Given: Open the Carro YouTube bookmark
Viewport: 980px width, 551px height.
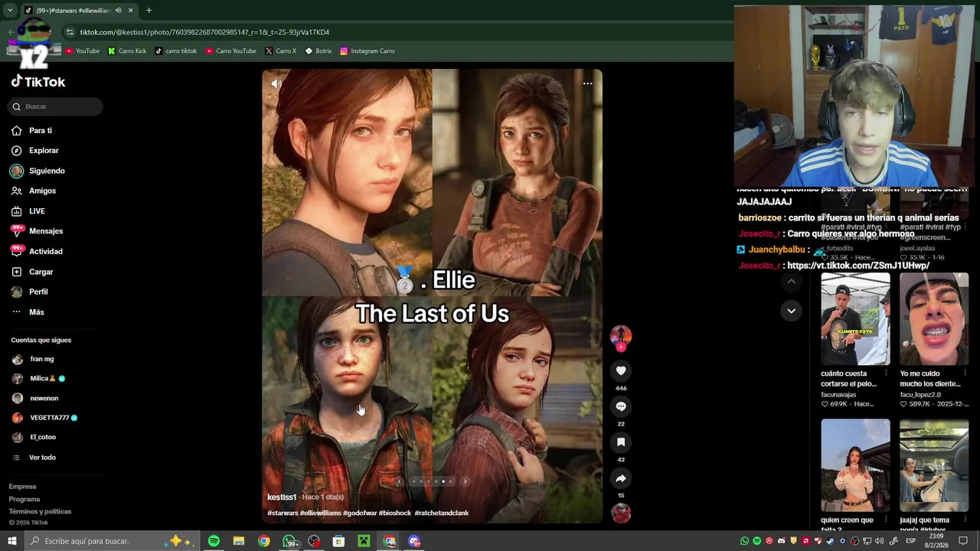Looking at the screenshot, I should [x=230, y=51].
